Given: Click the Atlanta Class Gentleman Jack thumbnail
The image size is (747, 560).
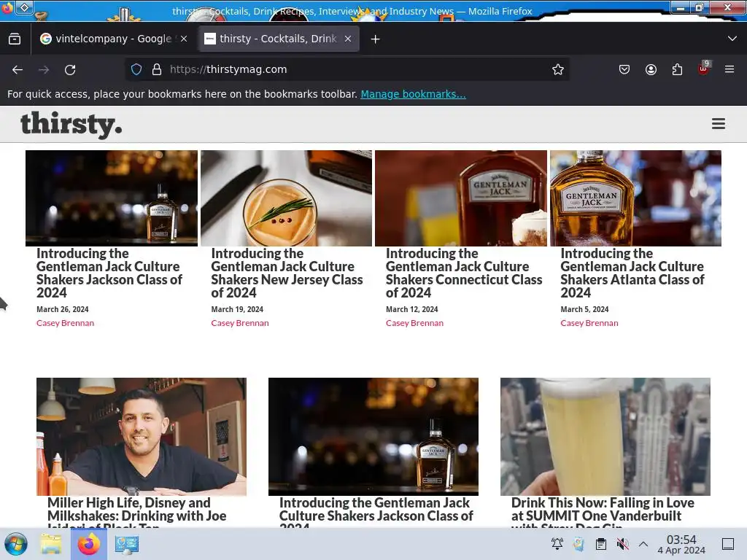Looking at the screenshot, I should point(635,198).
